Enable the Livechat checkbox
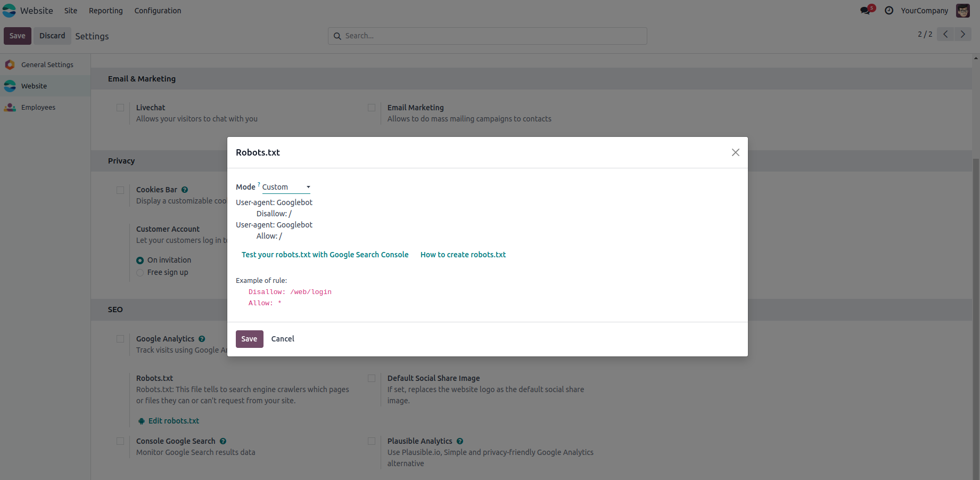Image resolution: width=980 pixels, height=480 pixels. pos(120,108)
